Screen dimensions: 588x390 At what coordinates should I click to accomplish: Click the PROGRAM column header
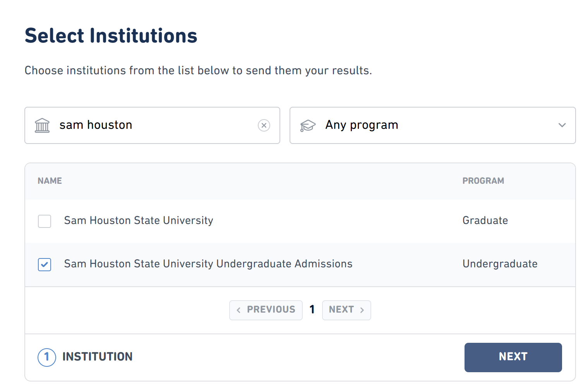[483, 181]
